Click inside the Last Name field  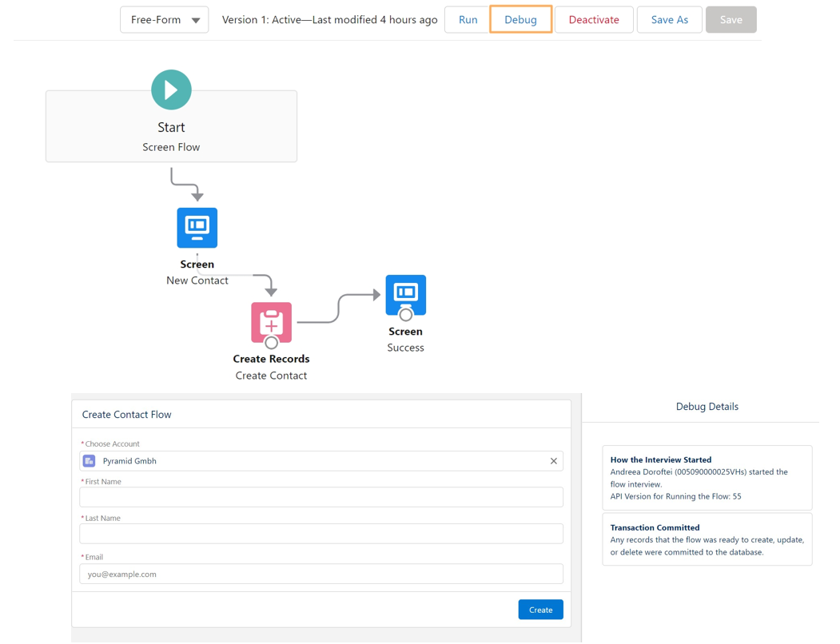[320, 533]
